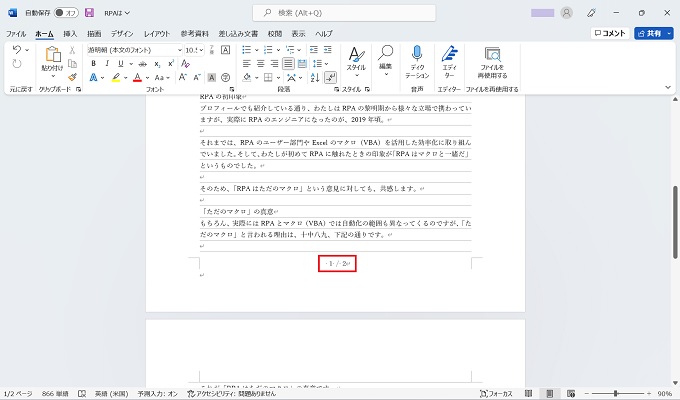Image resolution: width=680 pixels, height=400 pixels.
Task: Click the vertical scrollbar thumb
Action: 675,222
